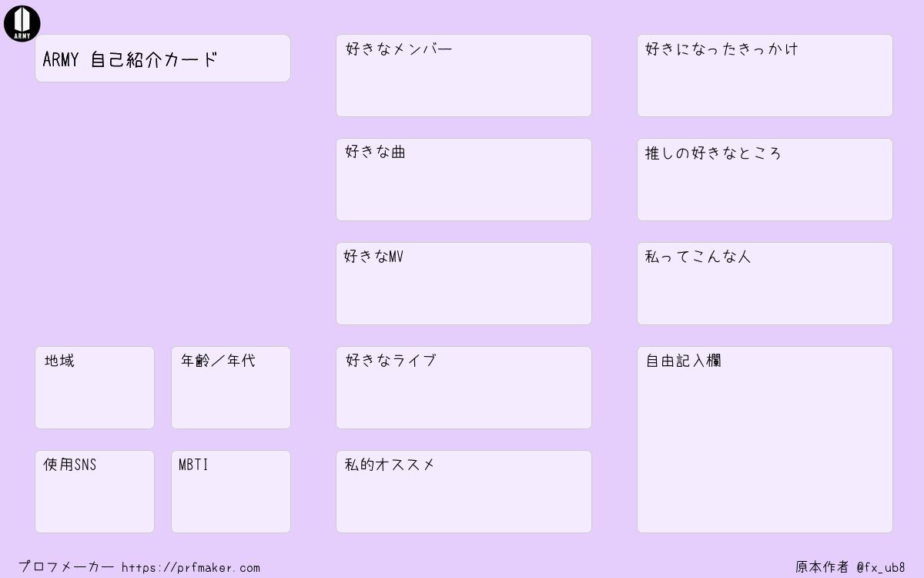Click the 年齢／年代 box
924x578 pixels.
(231, 388)
